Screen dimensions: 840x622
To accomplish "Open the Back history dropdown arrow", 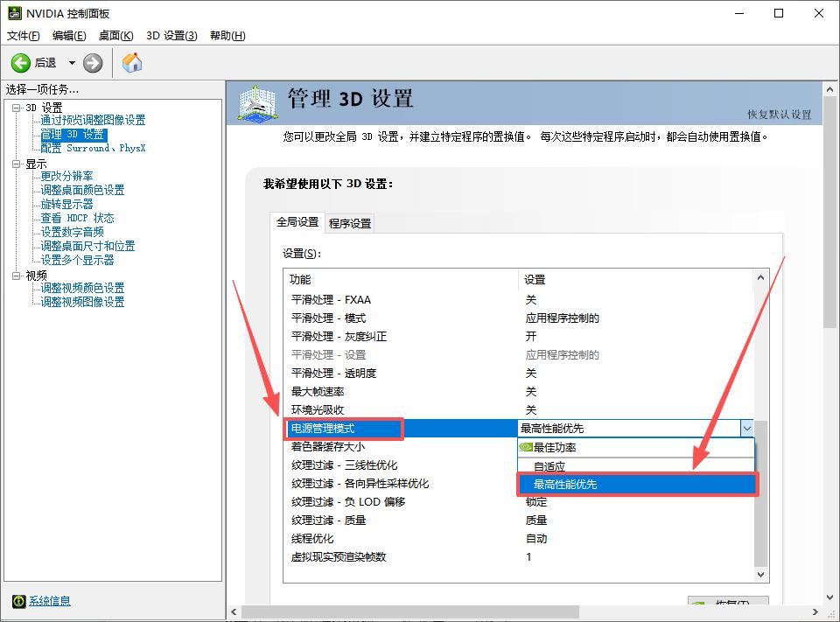I will click(x=72, y=63).
